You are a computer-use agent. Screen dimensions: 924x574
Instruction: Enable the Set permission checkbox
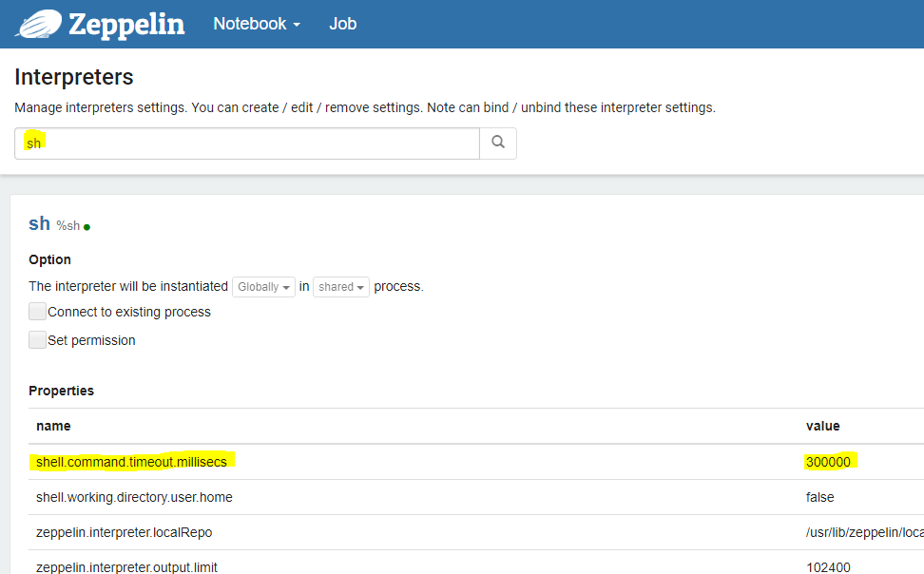37,339
